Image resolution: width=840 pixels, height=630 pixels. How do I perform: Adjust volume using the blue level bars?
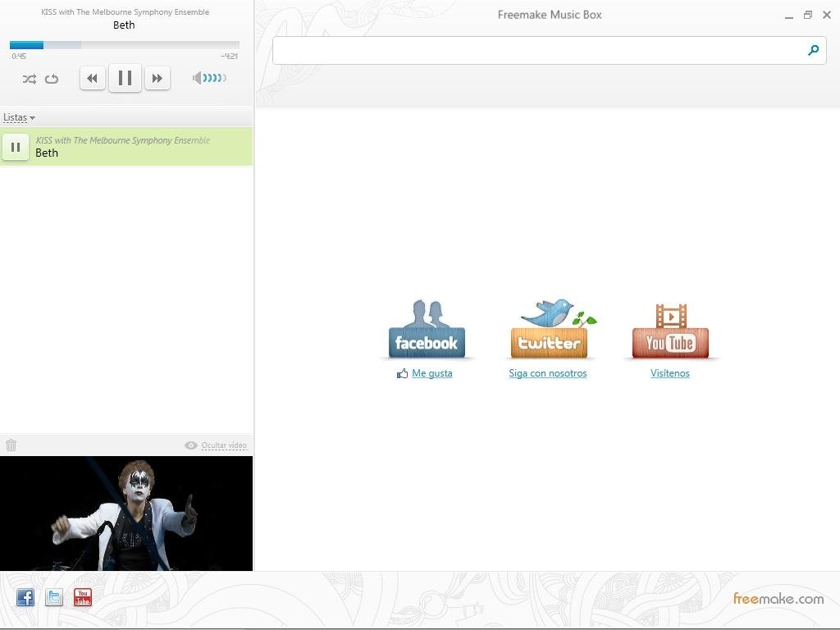pyautogui.click(x=215, y=78)
